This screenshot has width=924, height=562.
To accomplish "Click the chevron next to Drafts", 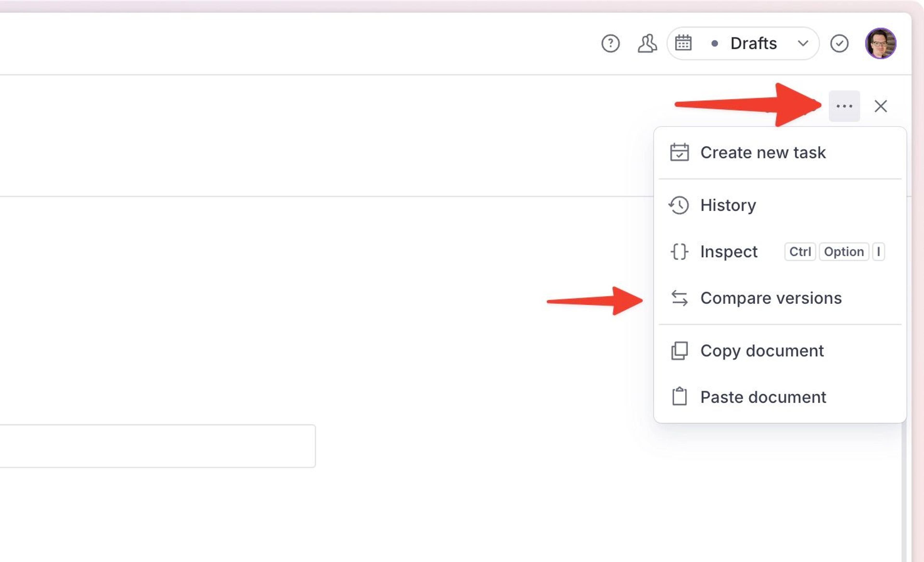I will pyautogui.click(x=802, y=43).
